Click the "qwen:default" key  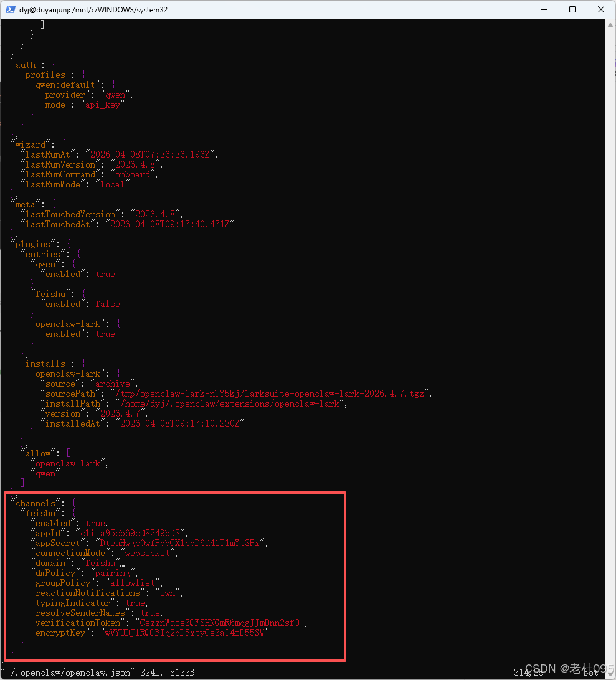coord(65,85)
